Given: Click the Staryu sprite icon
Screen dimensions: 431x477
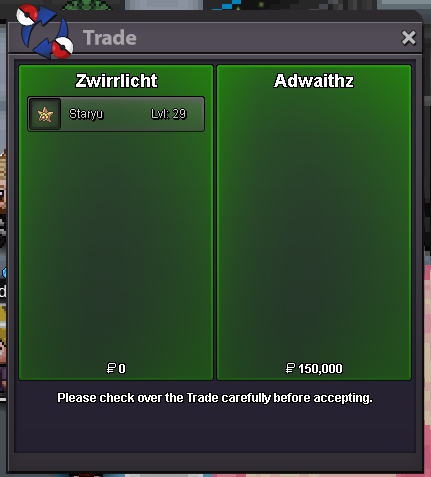Looking at the screenshot, I should point(45,114).
